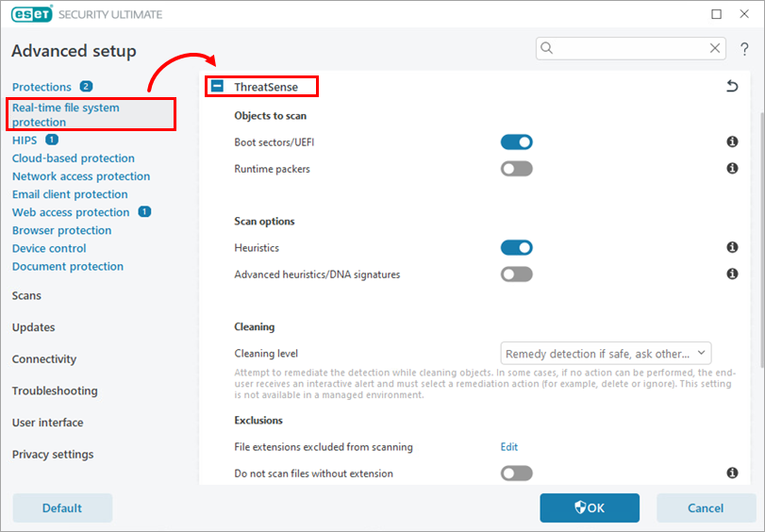Select Web access protection in sidebar
The image size is (765, 532).
pos(71,212)
